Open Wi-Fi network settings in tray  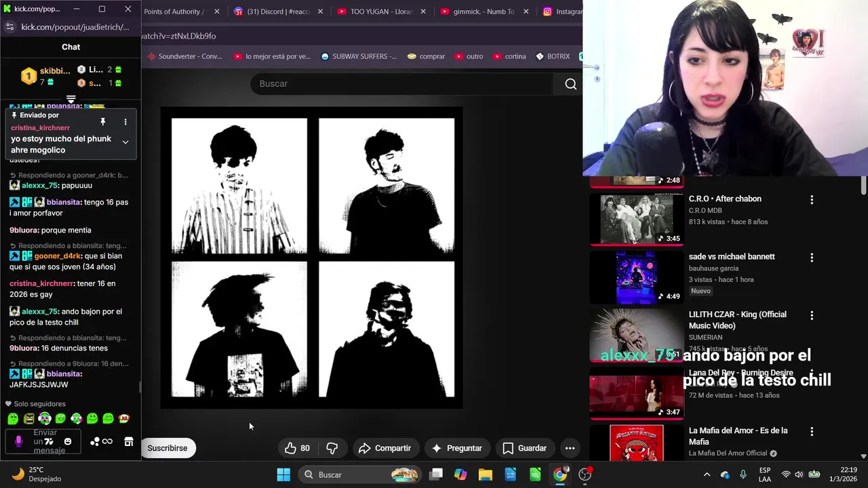pyautogui.click(x=785, y=474)
